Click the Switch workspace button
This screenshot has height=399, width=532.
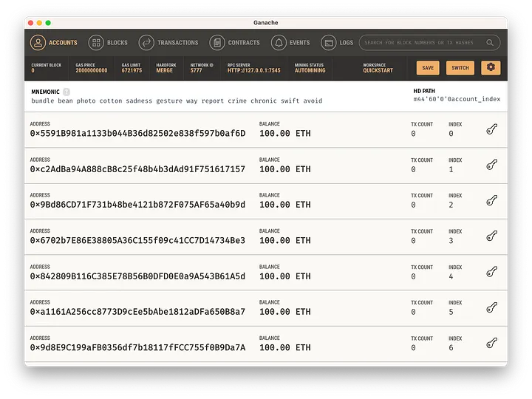pyautogui.click(x=460, y=67)
